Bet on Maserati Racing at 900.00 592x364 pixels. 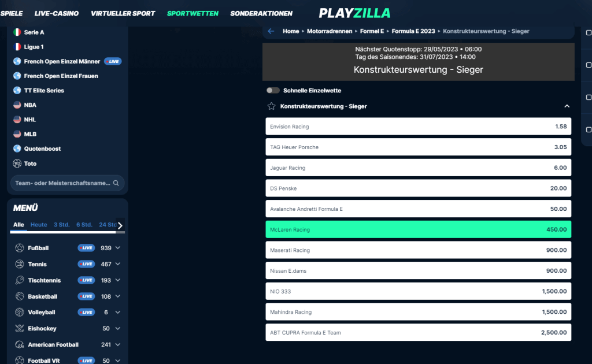click(x=419, y=250)
